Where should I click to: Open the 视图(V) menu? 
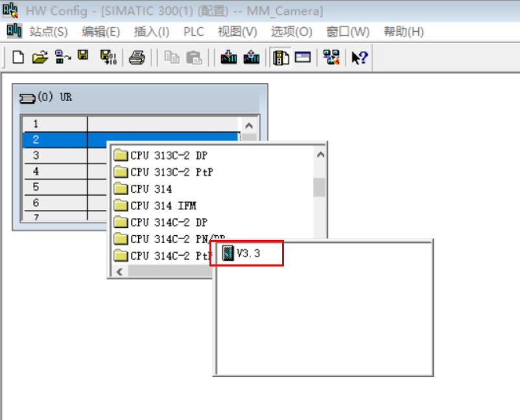point(236,31)
